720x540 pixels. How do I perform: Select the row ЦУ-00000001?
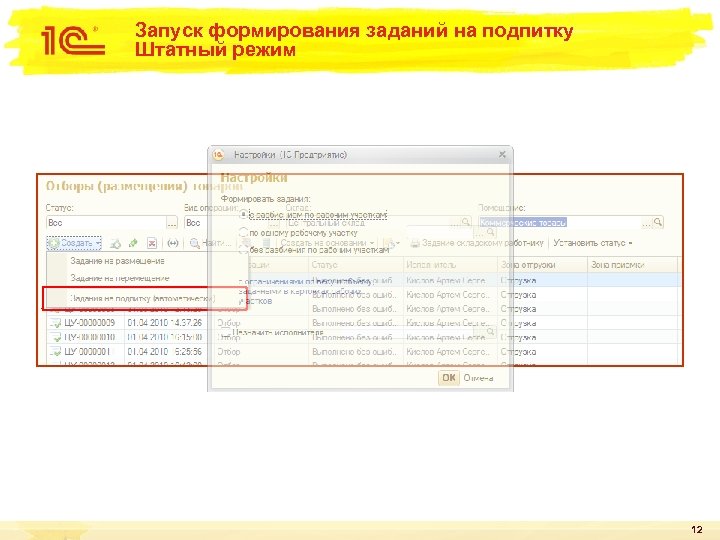click(363, 352)
